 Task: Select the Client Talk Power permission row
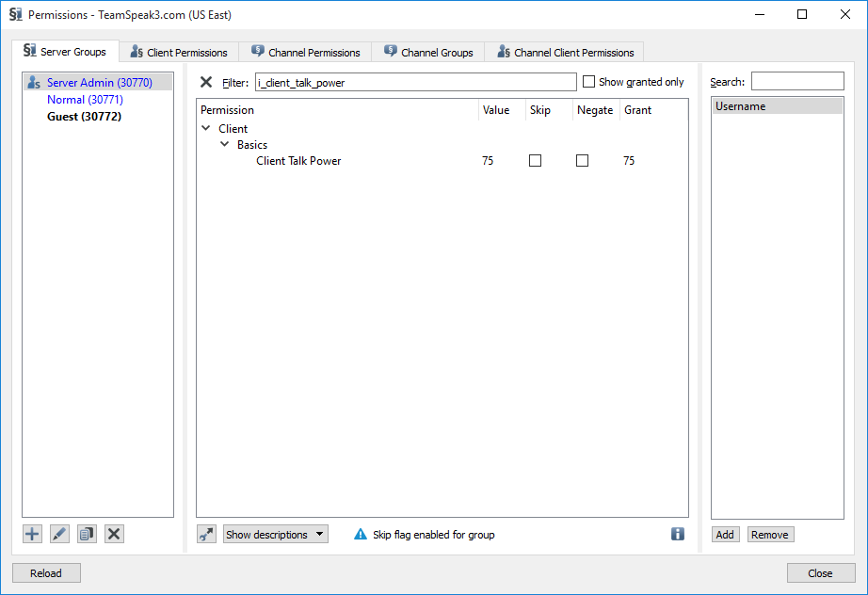tap(442, 160)
